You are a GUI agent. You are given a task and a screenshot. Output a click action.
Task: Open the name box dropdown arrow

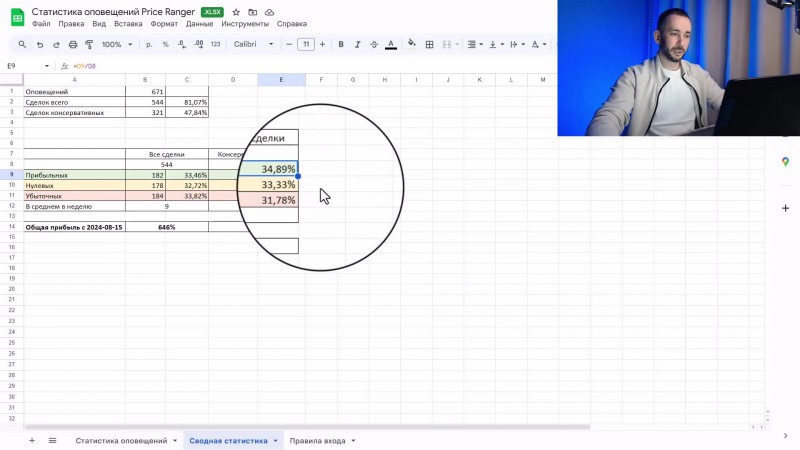pos(46,66)
